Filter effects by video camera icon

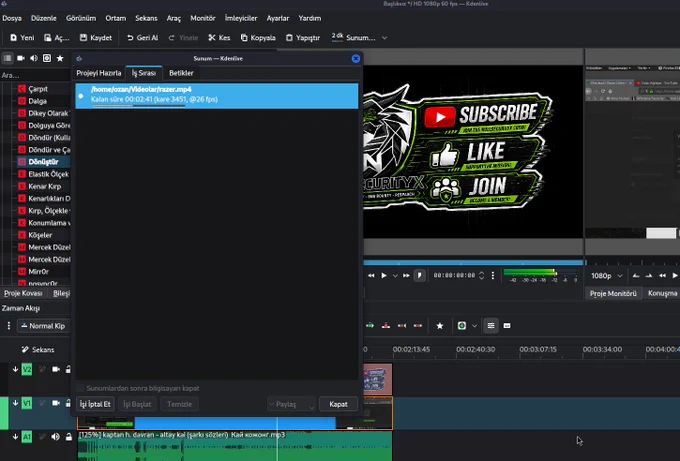(x=20, y=58)
